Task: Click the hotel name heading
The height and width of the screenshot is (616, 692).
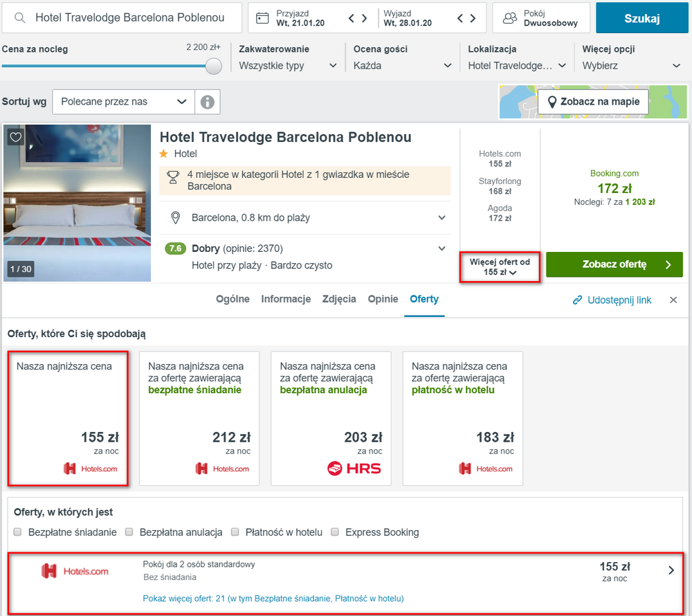Action: 285,137
